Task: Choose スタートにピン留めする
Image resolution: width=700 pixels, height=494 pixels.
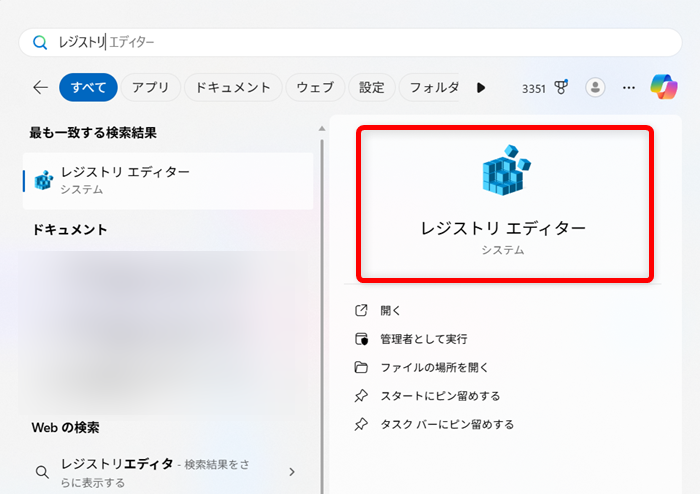Action: click(440, 396)
